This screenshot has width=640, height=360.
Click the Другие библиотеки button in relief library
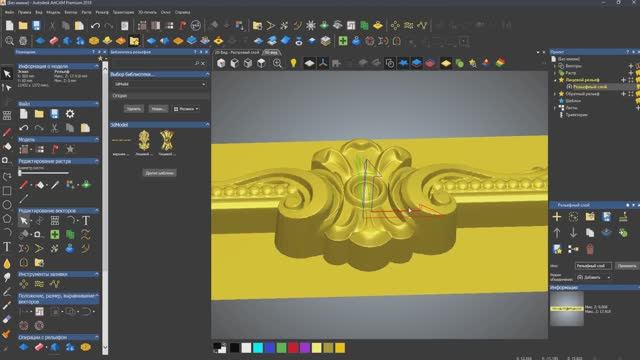(160, 173)
